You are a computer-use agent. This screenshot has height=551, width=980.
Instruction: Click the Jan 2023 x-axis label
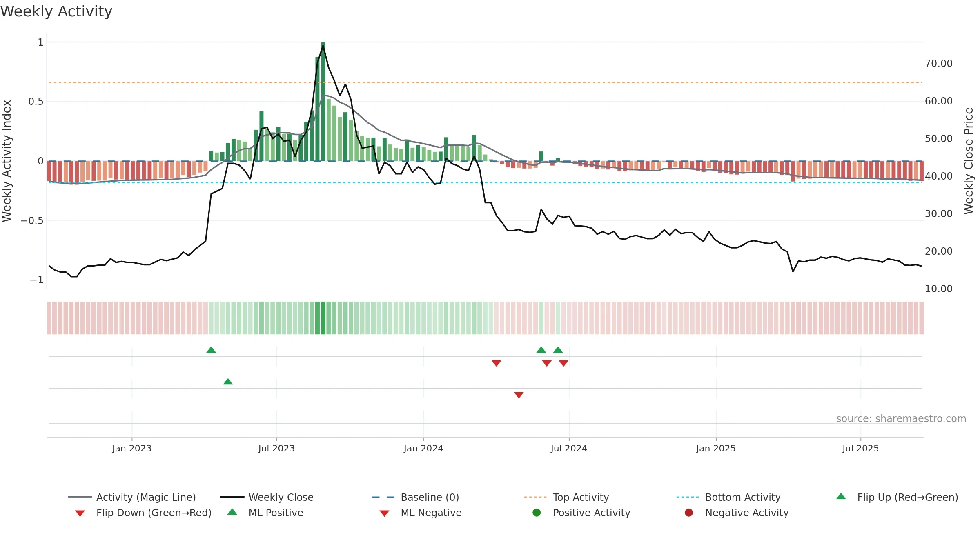[131, 448]
